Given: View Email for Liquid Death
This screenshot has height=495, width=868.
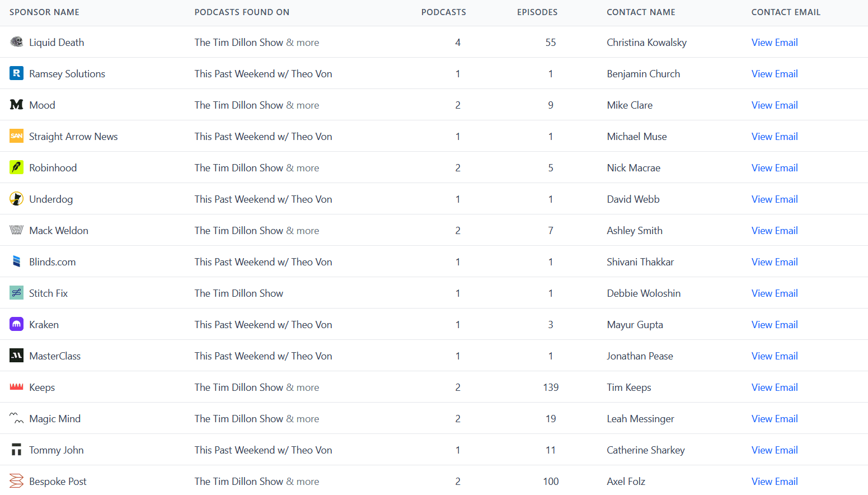Looking at the screenshot, I should [775, 42].
